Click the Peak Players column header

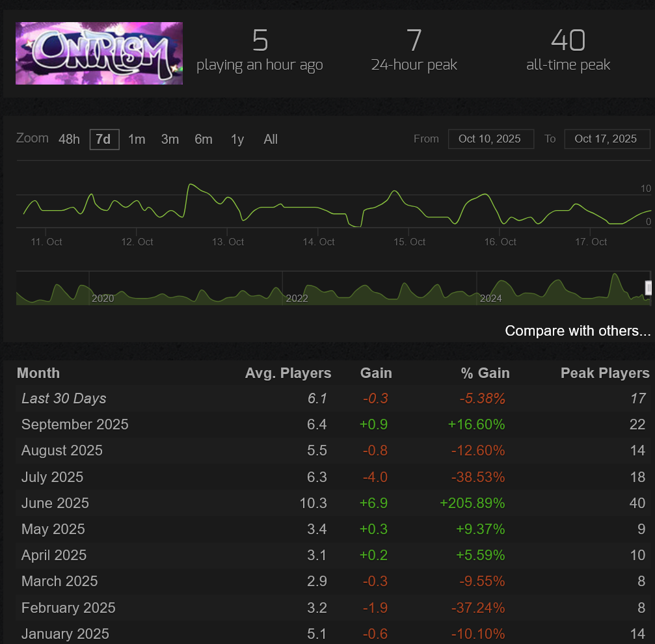(x=606, y=373)
